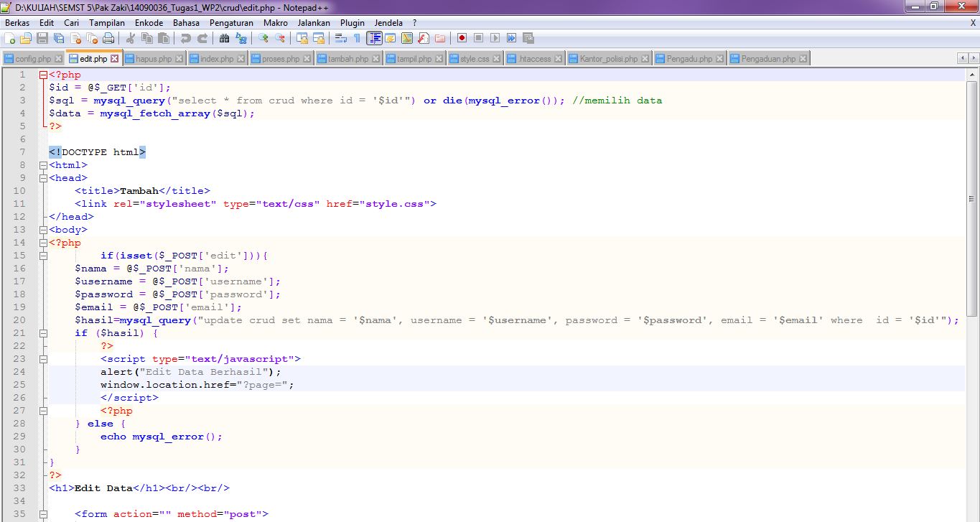Collapse the head fold marker at line 9
The height and width of the screenshot is (522, 980).
(x=43, y=178)
